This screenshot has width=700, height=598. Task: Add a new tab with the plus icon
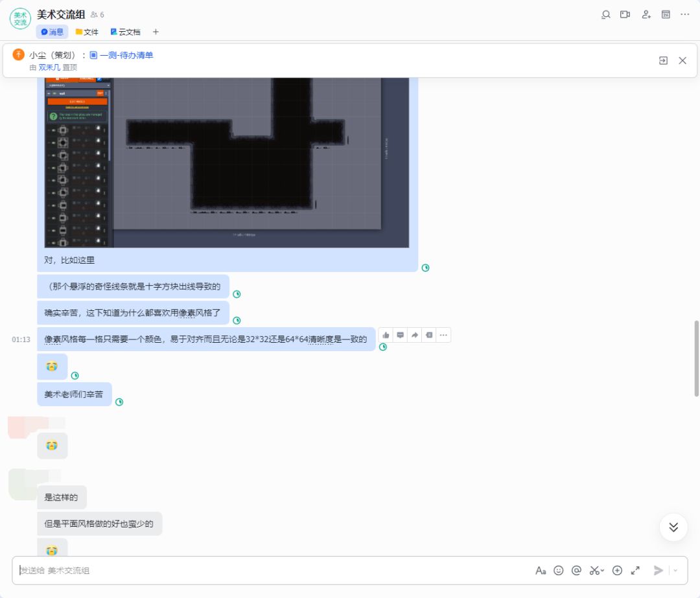coord(156,32)
